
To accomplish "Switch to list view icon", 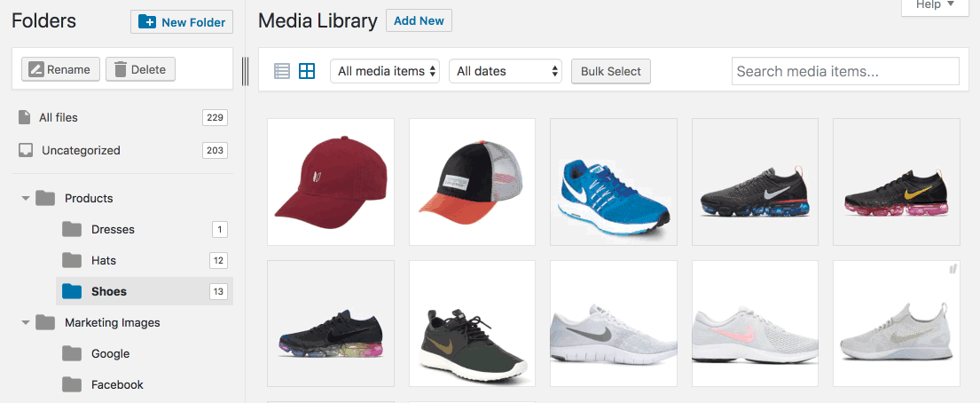I will pyautogui.click(x=282, y=71).
